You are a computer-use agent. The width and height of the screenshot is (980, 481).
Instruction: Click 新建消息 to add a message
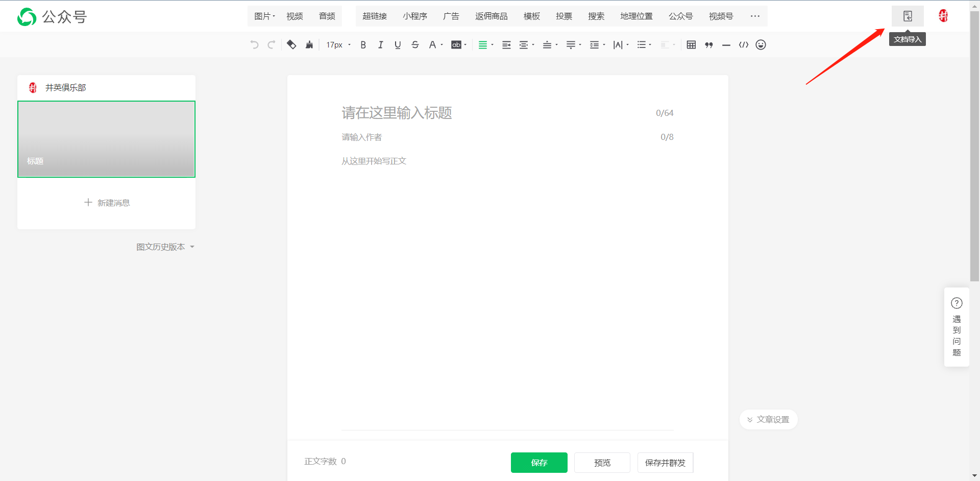pyautogui.click(x=107, y=203)
